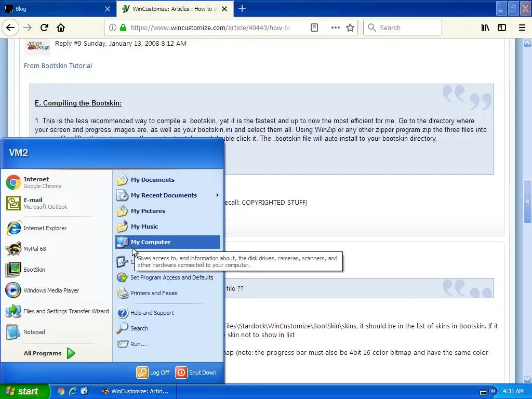This screenshot has width=532, height=399.
Task: Expand My Recent Documents submenu
Action: coord(168,195)
